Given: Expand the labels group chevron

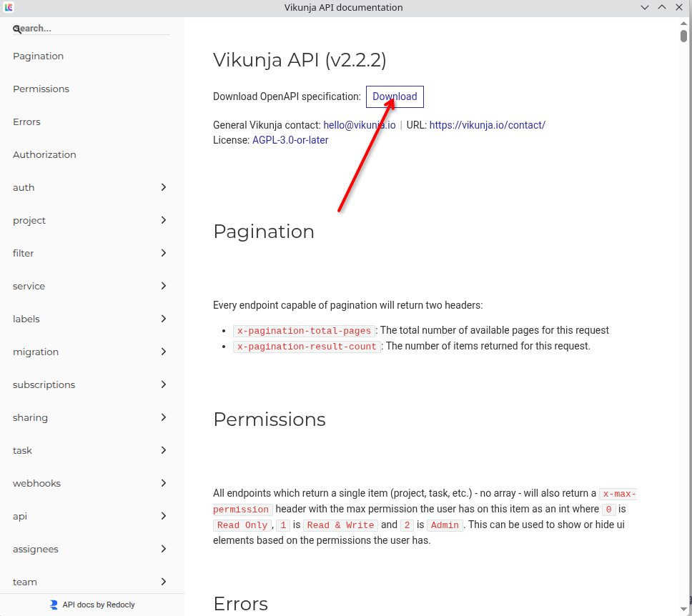Looking at the screenshot, I should click(164, 319).
